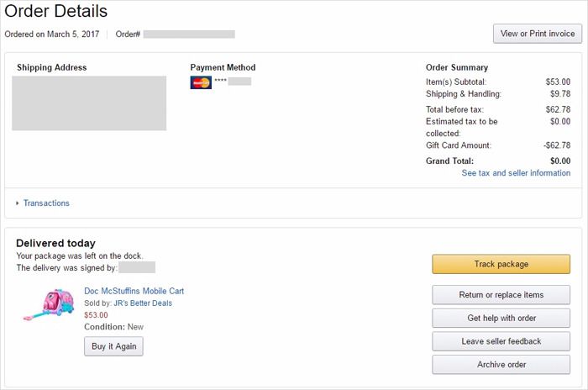
Task: Expand the Transactions section arrow
Action: (18, 203)
